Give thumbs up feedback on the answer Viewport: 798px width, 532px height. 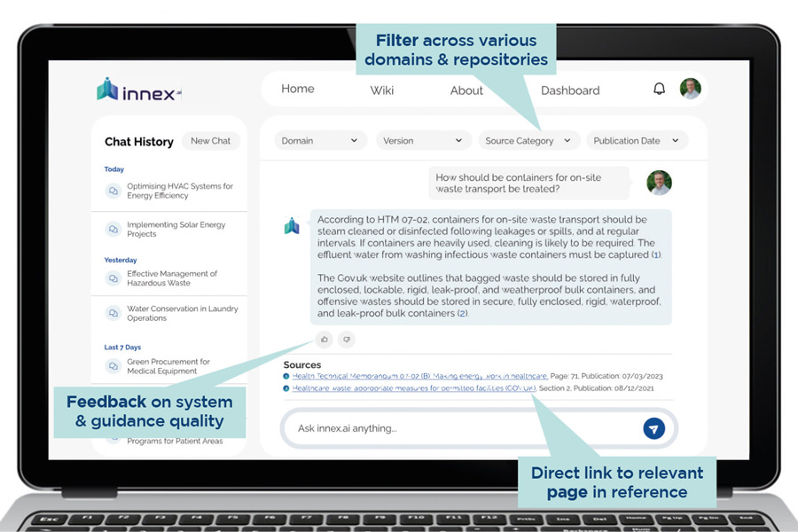pos(325,339)
